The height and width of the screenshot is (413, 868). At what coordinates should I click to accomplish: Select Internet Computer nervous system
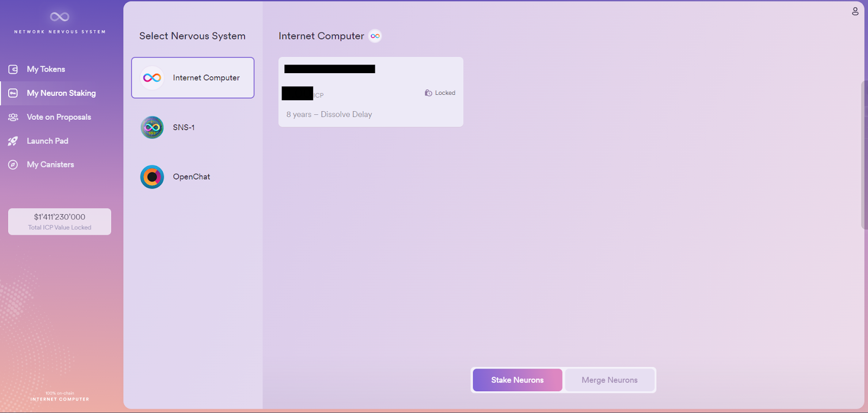193,78
